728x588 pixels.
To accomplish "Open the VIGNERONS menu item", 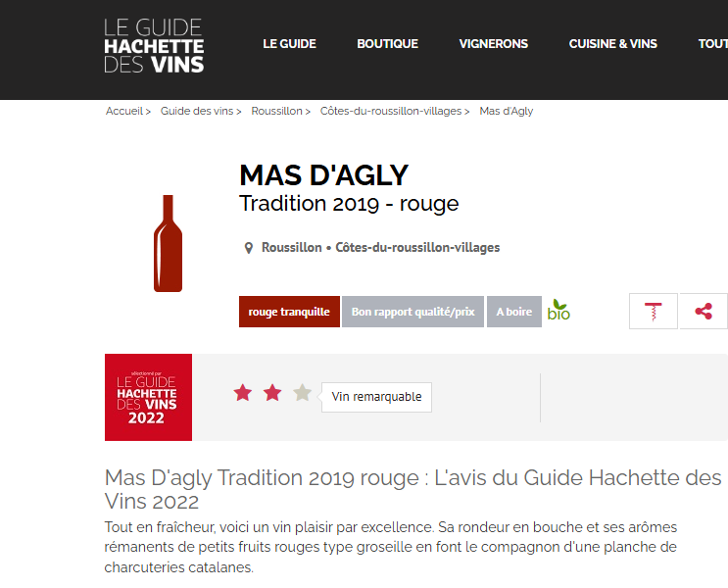I will click(494, 44).
